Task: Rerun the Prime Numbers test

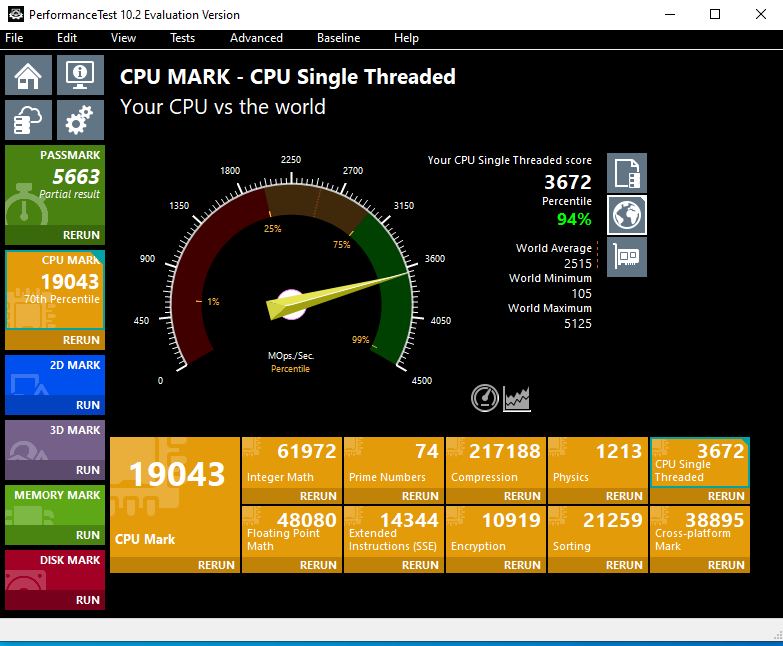Action: click(x=393, y=496)
